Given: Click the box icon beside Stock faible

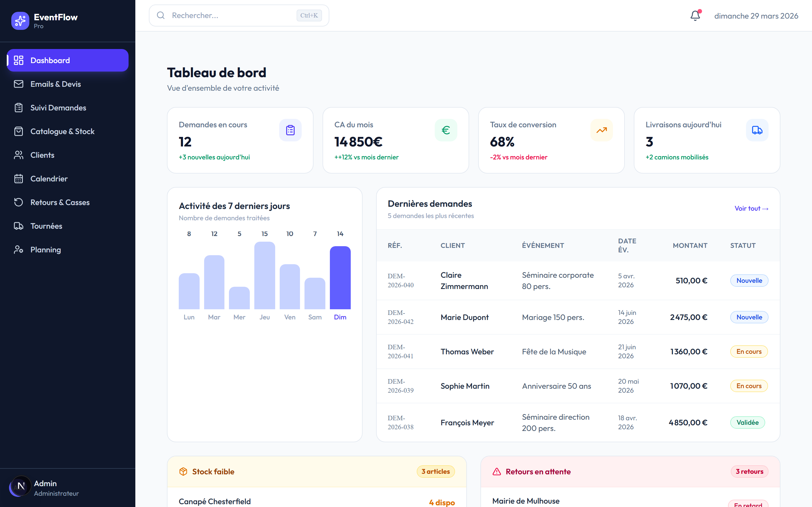Looking at the screenshot, I should (183, 472).
